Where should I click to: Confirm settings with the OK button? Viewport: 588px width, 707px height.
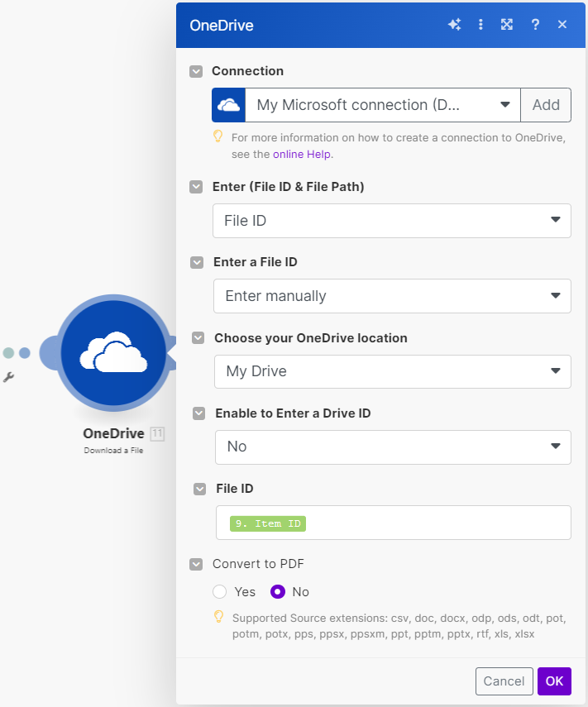[554, 681]
